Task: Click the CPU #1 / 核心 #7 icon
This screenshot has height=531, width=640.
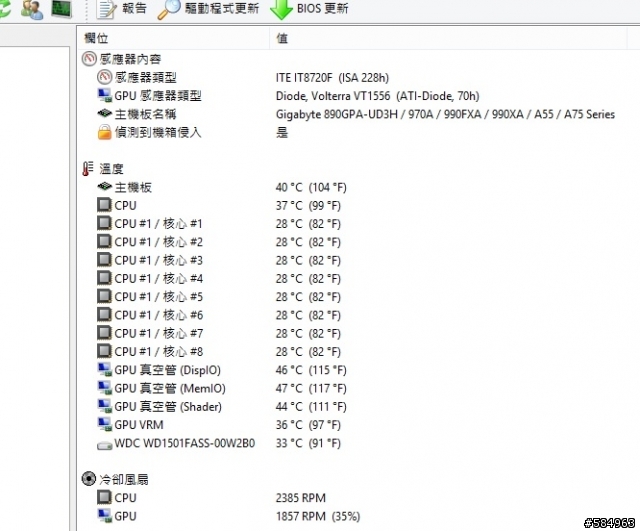Action: click(104, 332)
